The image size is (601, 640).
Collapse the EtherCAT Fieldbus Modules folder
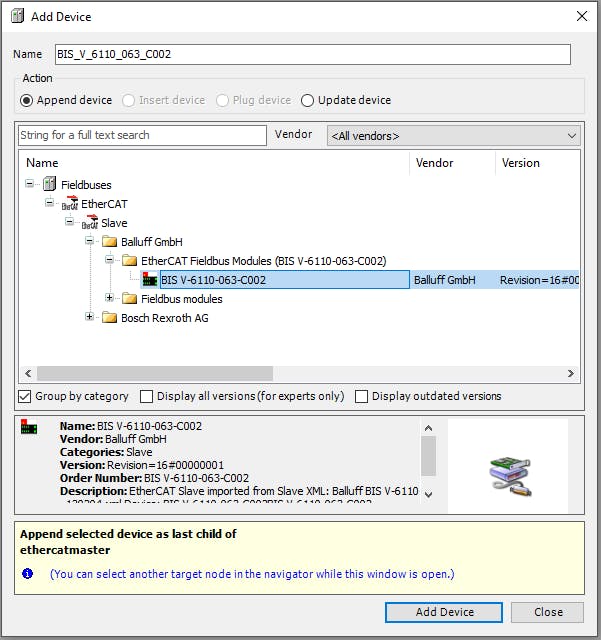click(109, 259)
